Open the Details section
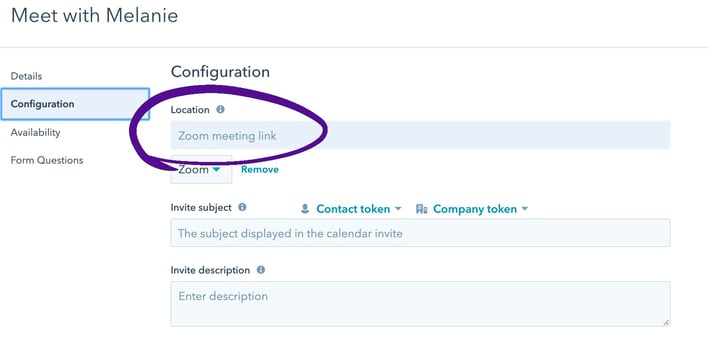The image size is (708, 362). pos(26,76)
